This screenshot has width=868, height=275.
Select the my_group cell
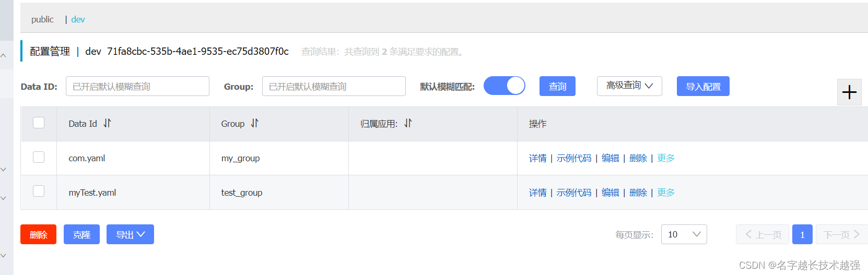[x=279, y=158]
